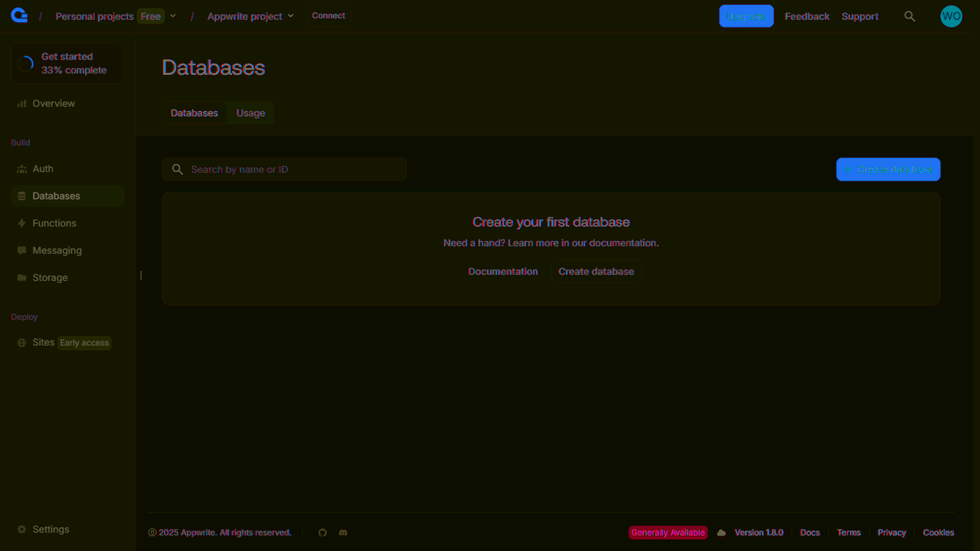Viewport: 980px width, 551px height.
Task: Expand the Appwrite project selector
Action: (x=292, y=15)
